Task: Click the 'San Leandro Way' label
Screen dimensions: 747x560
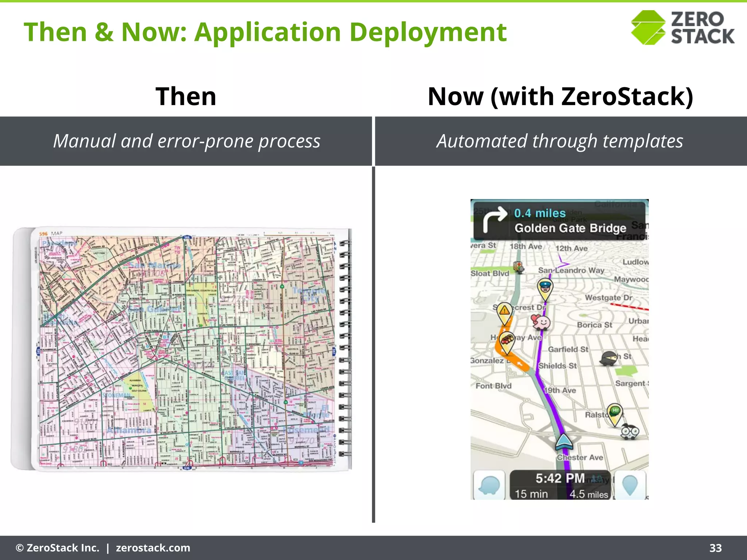Action: click(x=571, y=270)
